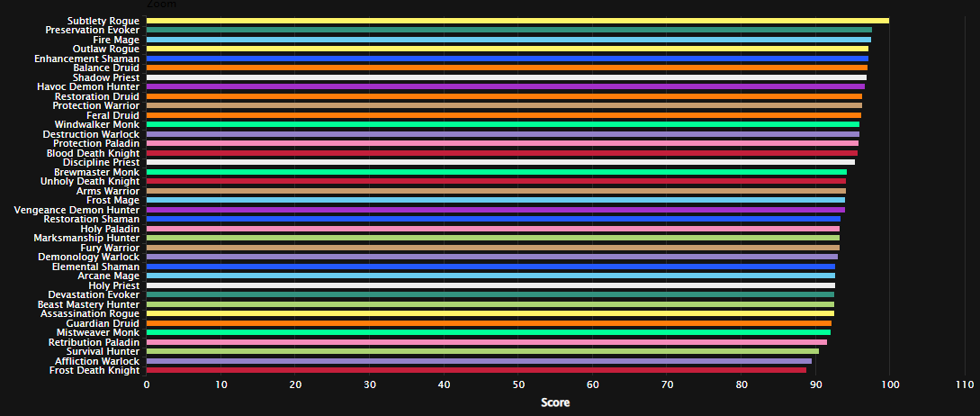
Task: Click the Holy Priest bar
Action: pyautogui.click(x=490, y=285)
